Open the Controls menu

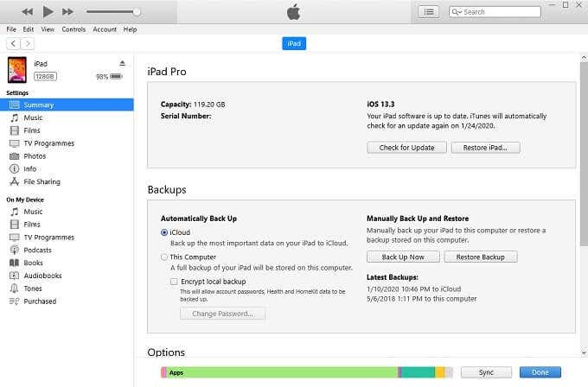click(x=73, y=29)
